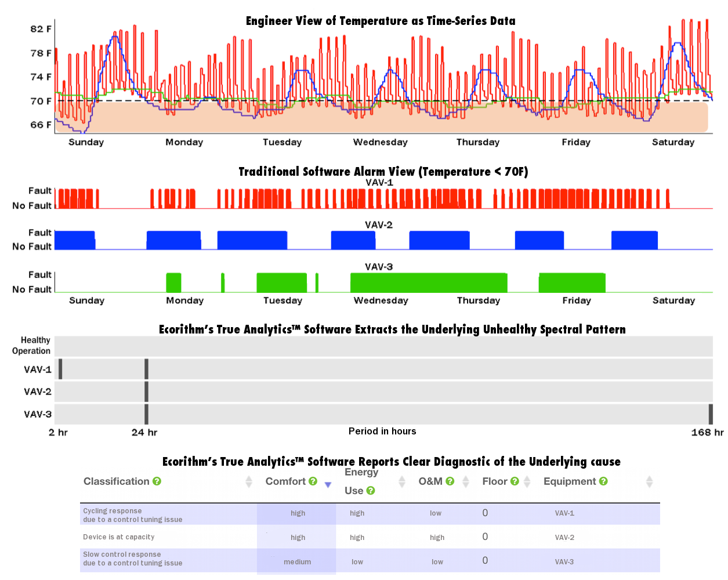This screenshot has width=728, height=580.
Task: Click the VAV-1 red alarm chart title
Action: pos(379,183)
